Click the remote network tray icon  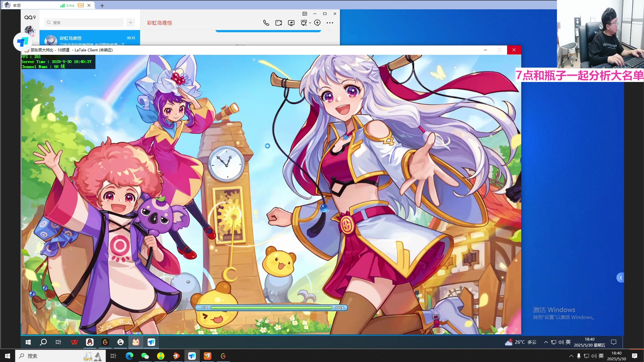[x=554, y=342]
